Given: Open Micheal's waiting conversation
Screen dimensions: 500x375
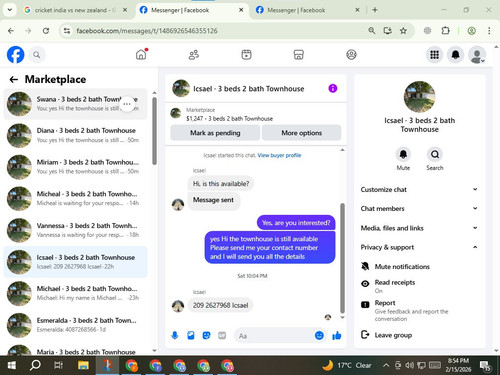Looking at the screenshot, I should pos(75,198).
